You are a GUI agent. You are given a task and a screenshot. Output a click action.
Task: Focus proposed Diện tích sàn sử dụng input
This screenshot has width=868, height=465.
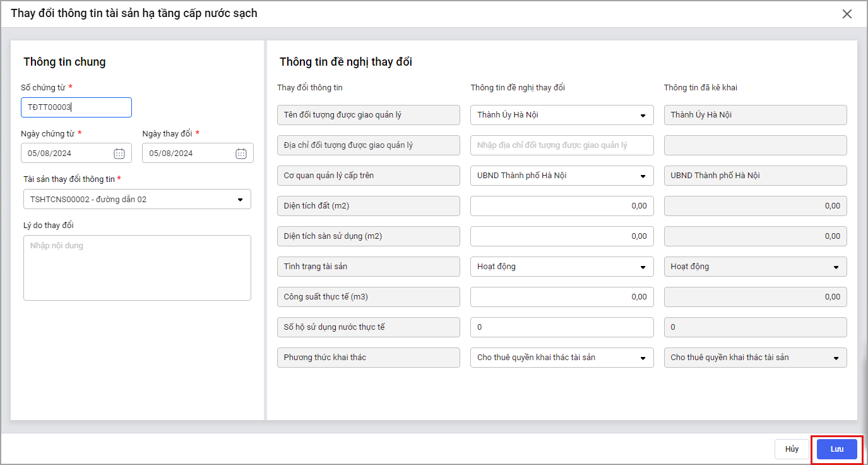pyautogui.click(x=561, y=236)
